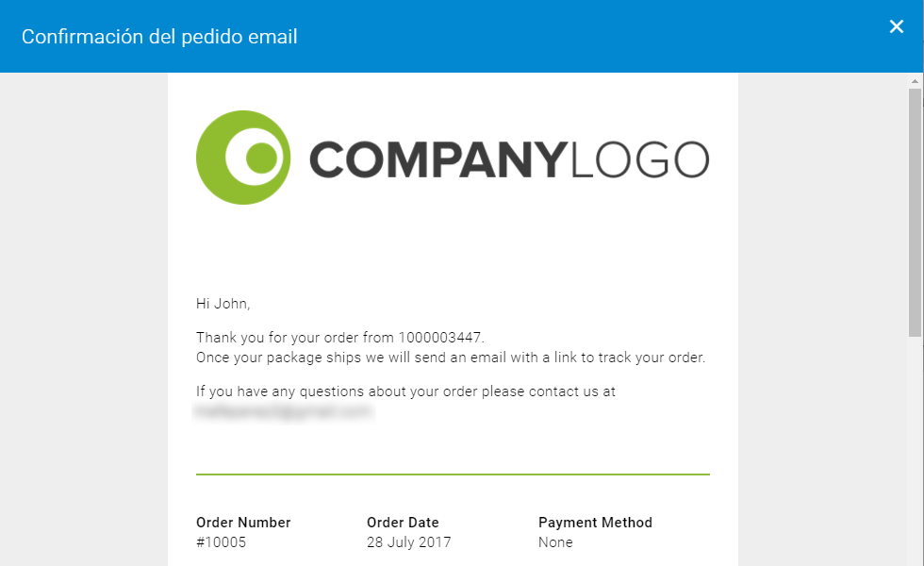Click the payment method value 'None'
The height and width of the screenshot is (566, 924).
tap(555, 542)
